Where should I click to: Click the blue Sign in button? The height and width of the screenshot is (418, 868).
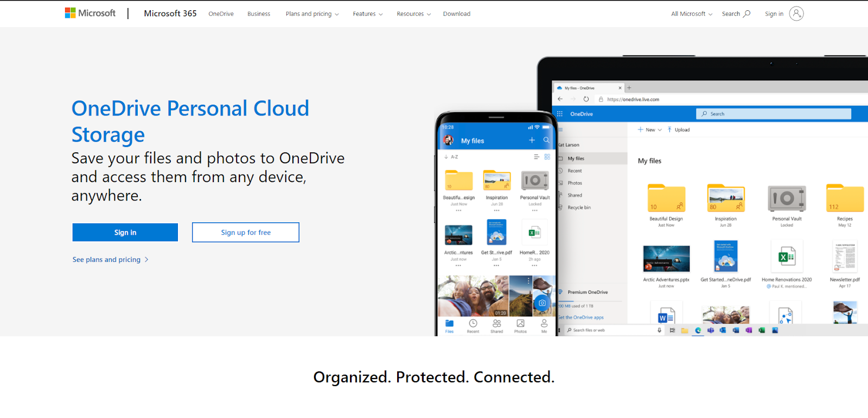pos(125,232)
